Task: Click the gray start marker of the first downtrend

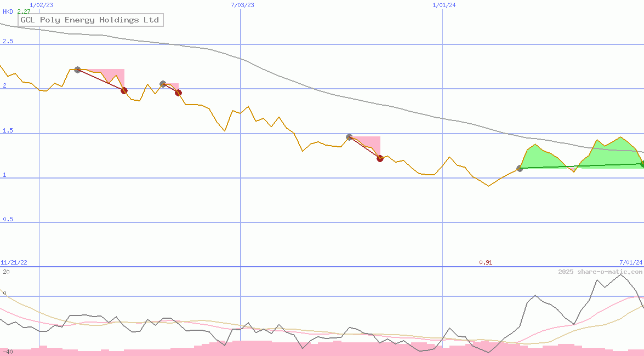Action: click(x=77, y=70)
